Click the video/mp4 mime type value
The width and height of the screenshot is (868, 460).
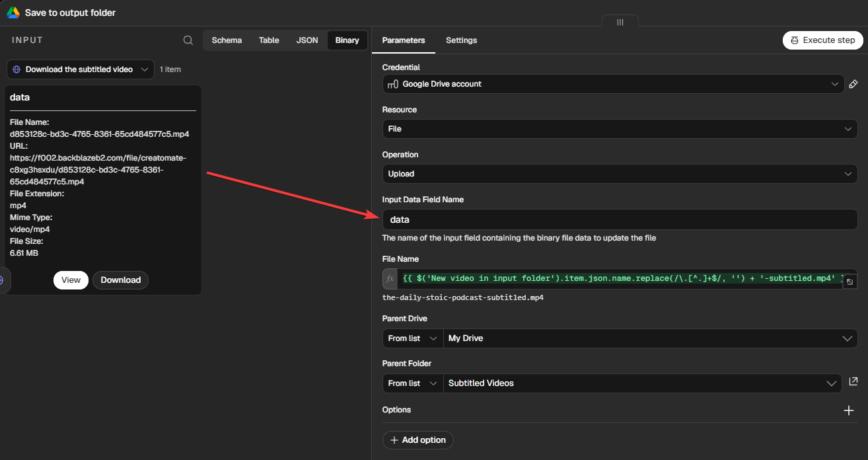coord(30,229)
